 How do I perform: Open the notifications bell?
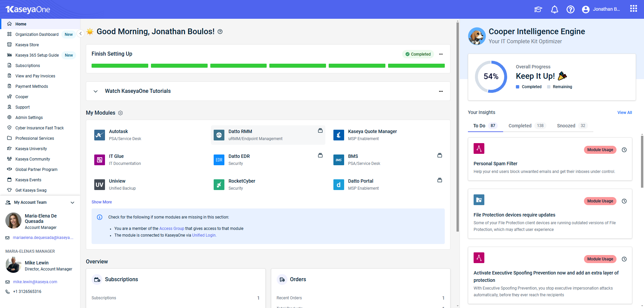pyautogui.click(x=554, y=9)
